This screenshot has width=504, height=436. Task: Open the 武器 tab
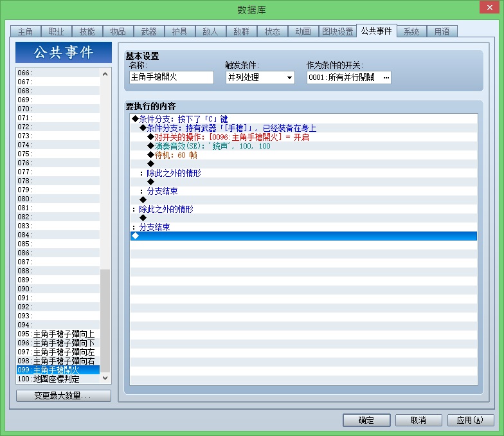point(149,32)
